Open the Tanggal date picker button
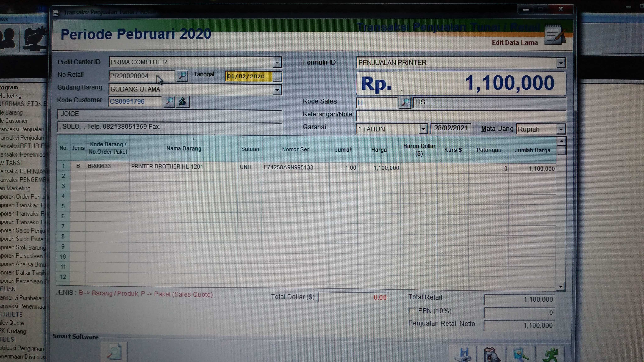This screenshot has height=362, width=644. click(x=277, y=77)
